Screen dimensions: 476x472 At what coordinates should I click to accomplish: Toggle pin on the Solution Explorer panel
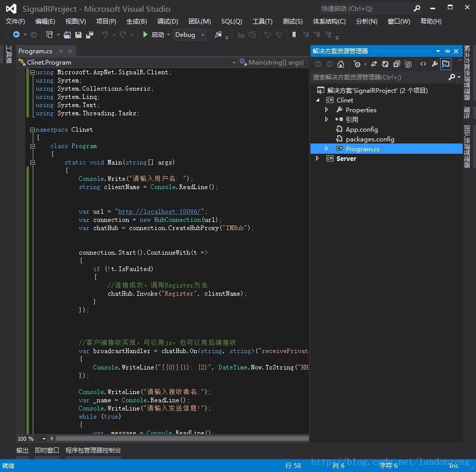tap(447, 51)
